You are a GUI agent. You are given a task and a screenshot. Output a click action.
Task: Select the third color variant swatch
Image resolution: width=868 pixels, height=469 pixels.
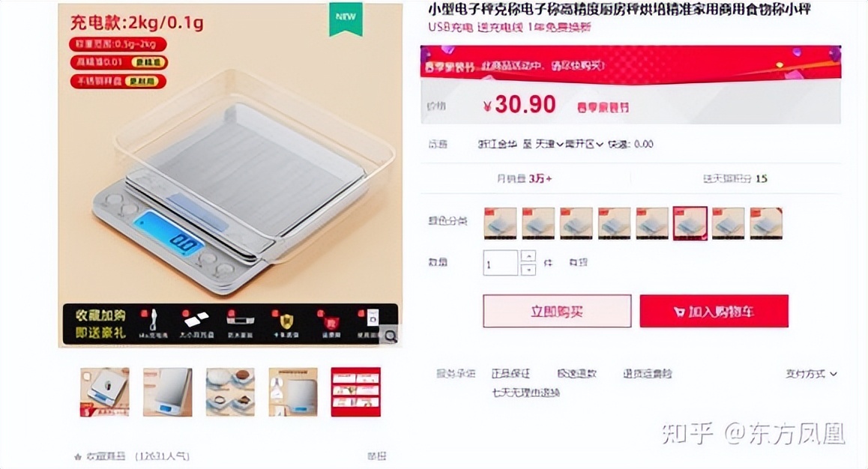click(576, 223)
